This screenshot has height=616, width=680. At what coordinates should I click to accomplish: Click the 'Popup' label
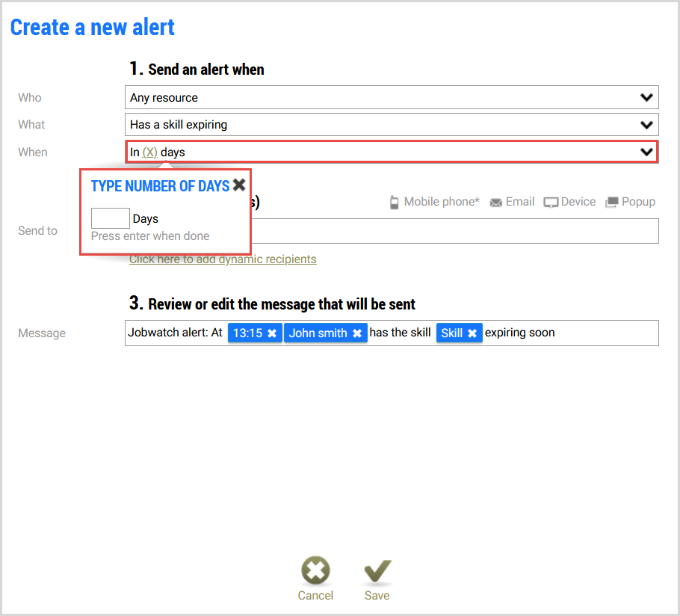(x=638, y=202)
